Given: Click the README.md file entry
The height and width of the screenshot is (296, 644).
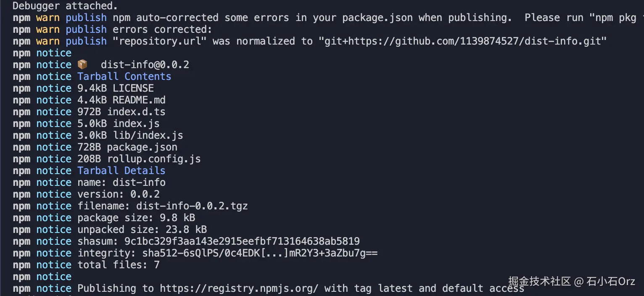Looking at the screenshot, I should pyautogui.click(x=139, y=100).
